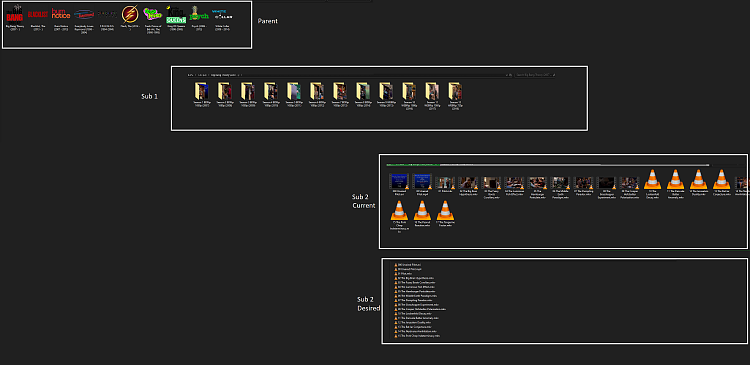Open the Season 3 folder in Sub 1

click(247, 95)
